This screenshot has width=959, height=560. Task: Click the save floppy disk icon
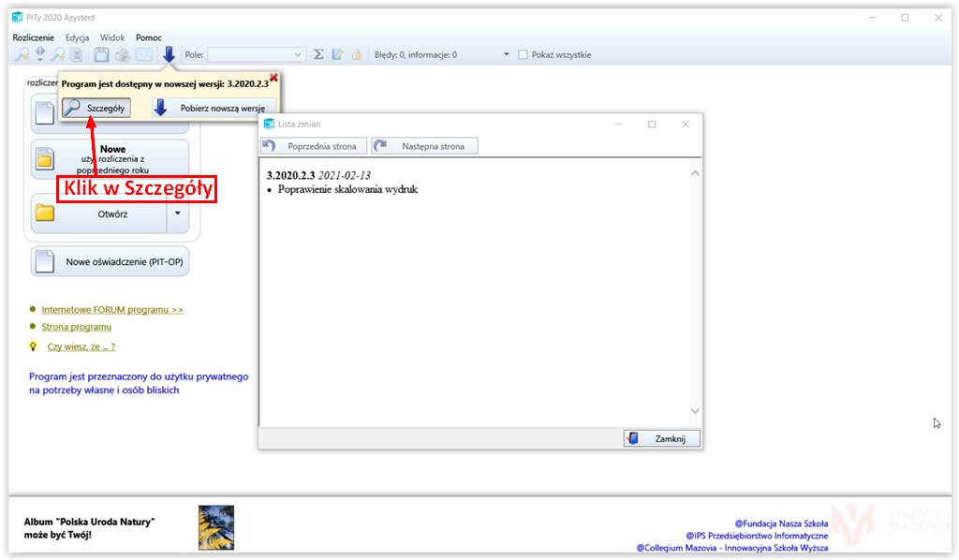coord(101,54)
